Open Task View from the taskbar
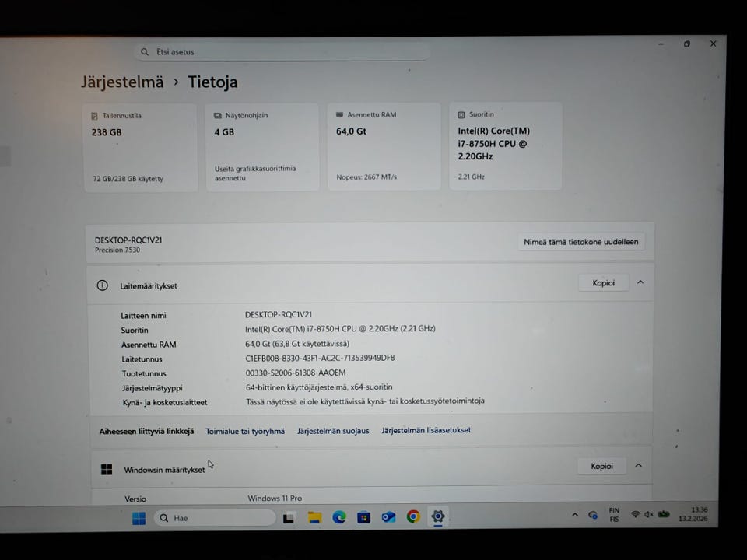The width and height of the screenshot is (747, 560). point(289,518)
